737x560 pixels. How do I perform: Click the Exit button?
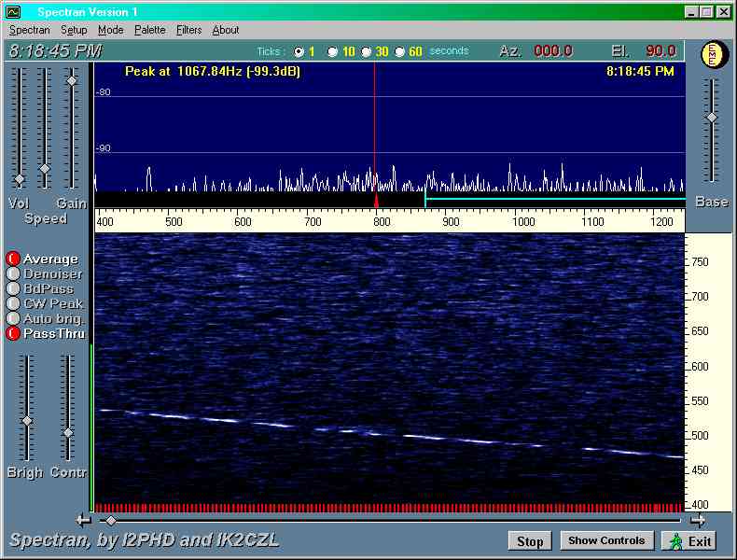689,541
